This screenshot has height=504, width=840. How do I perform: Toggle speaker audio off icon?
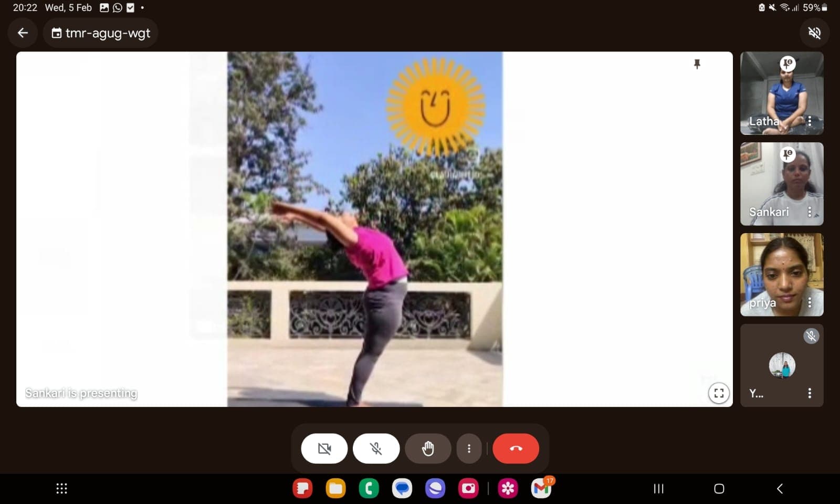click(x=814, y=33)
